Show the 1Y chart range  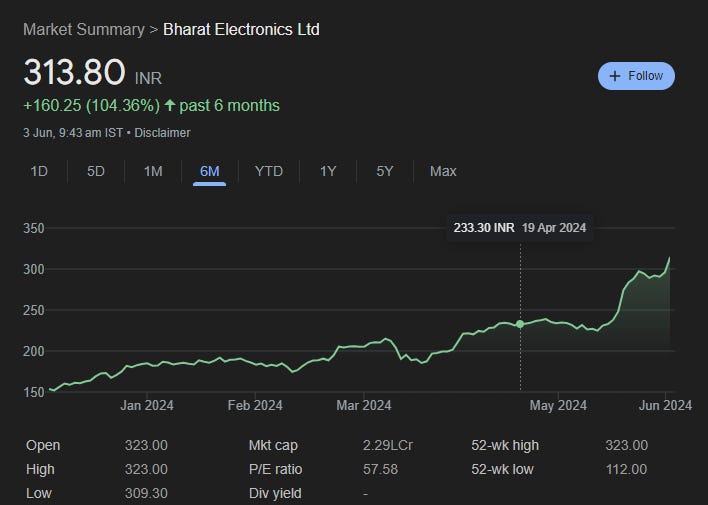[328, 171]
